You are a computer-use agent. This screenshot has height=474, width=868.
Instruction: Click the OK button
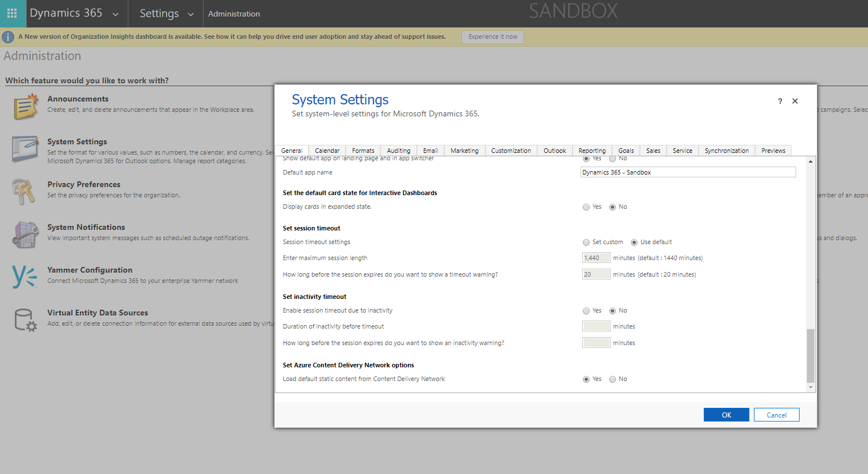click(x=726, y=415)
